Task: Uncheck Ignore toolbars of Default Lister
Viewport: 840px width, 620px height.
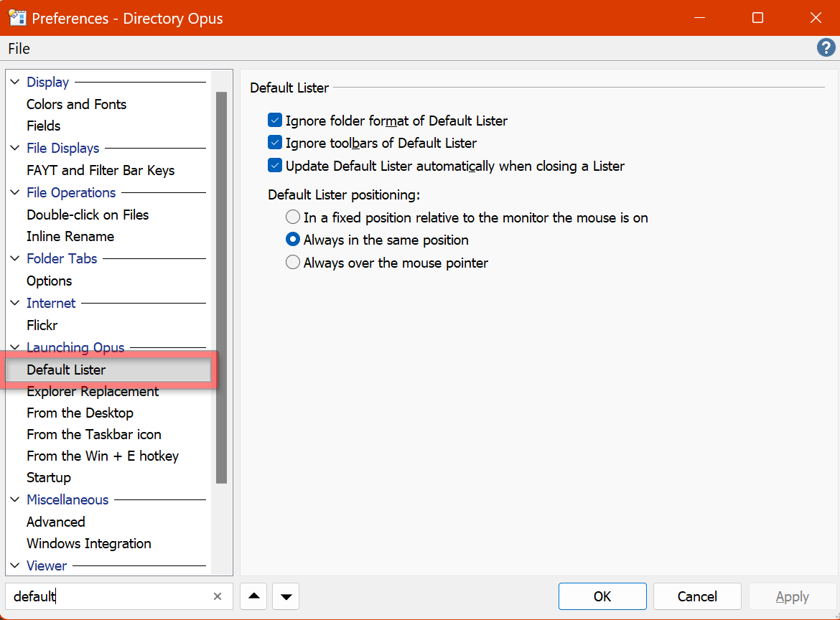Action: click(275, 143)
